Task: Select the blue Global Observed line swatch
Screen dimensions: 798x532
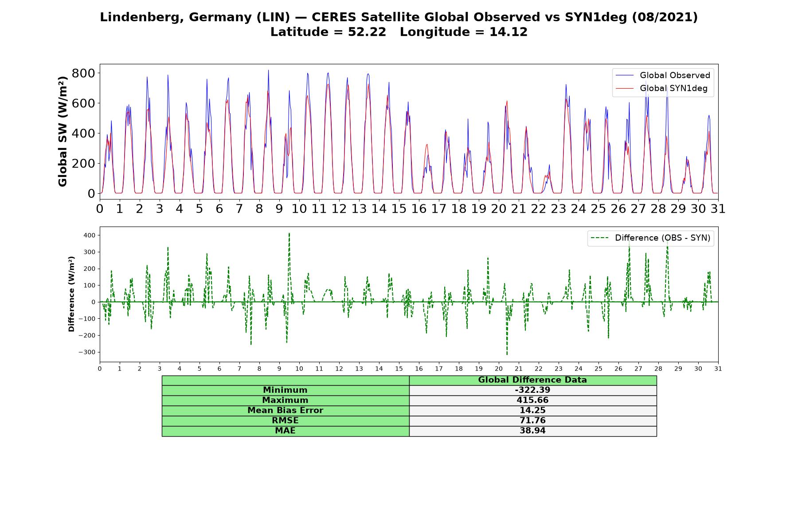Action: tap(625, 75)
